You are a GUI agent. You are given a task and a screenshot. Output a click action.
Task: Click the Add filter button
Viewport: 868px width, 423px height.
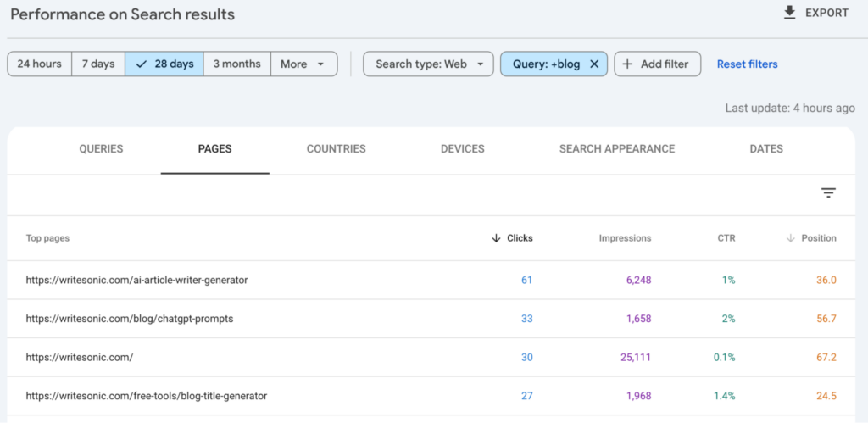657,64
